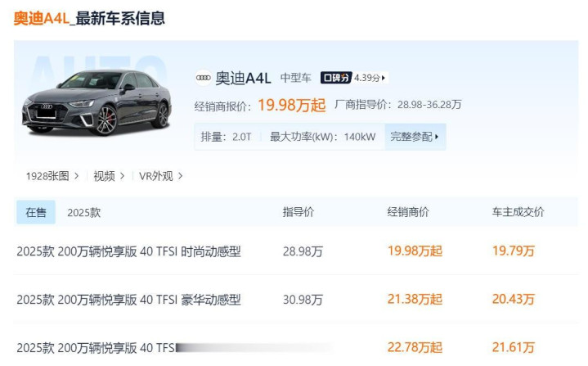Click dealer price 22.78万起
This screenshot has width=588, height=366.
pos(415,347)
